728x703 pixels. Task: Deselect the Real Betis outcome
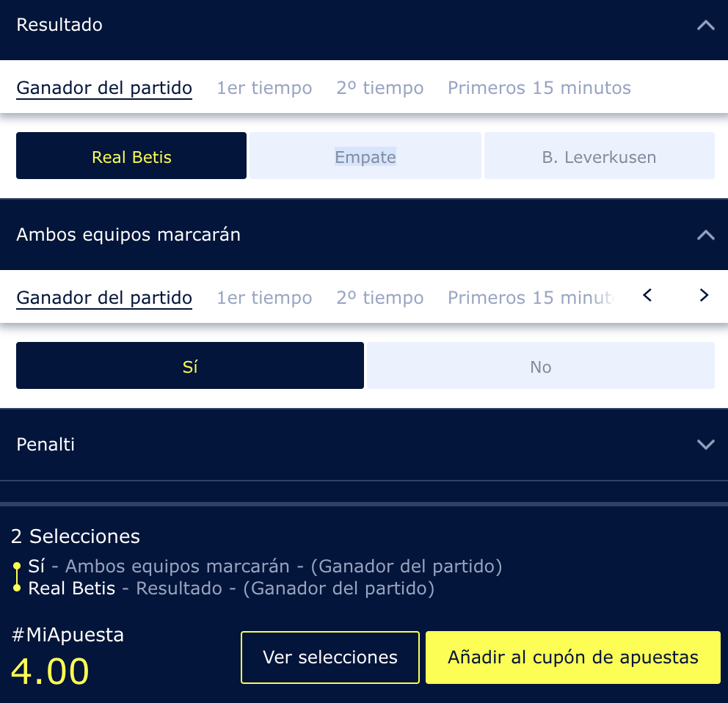131,156
